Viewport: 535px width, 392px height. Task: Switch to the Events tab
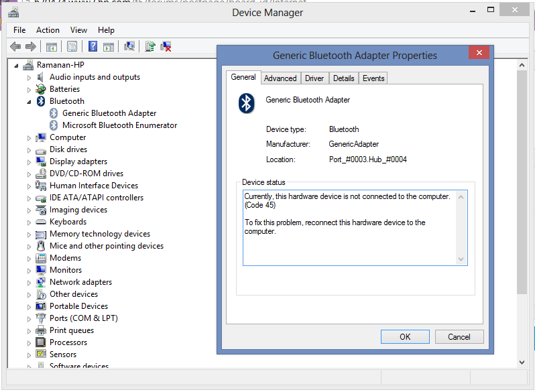tap(373, 78)
